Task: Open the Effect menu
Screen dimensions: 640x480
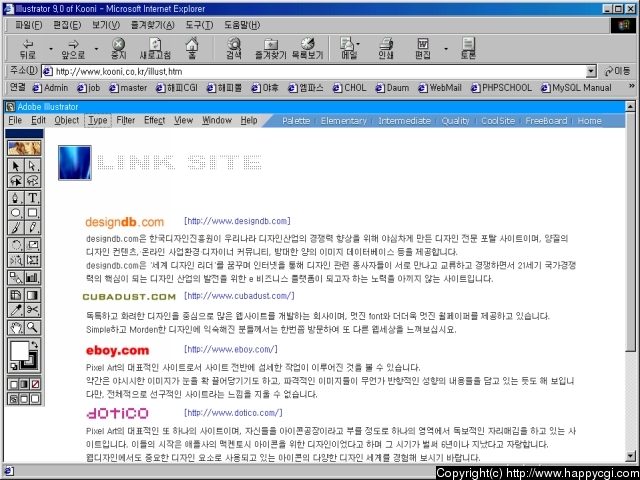Action: click(155, 120)
